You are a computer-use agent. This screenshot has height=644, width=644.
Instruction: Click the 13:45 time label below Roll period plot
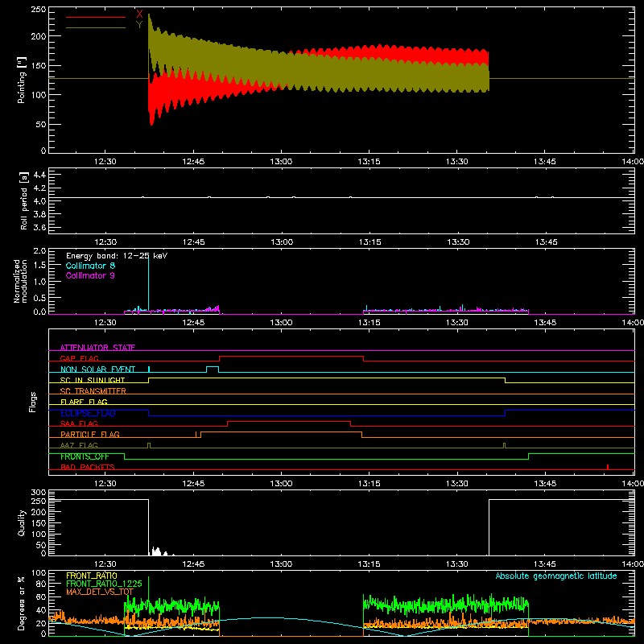546,242
